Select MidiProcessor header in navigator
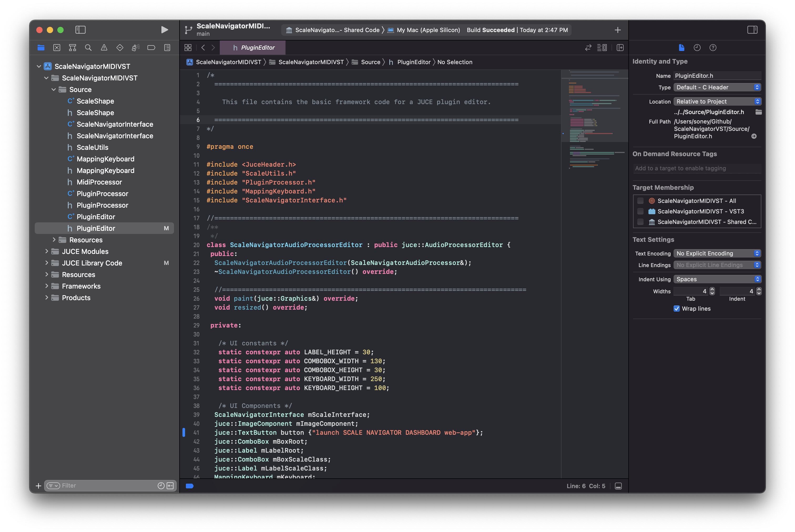This screenshot has width=795, height=532. [x=99, y=182]
